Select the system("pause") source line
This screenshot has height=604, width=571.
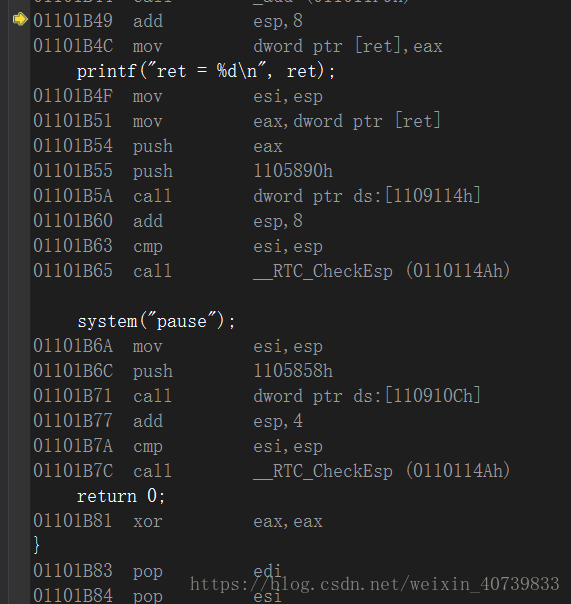tap(156, 321)
